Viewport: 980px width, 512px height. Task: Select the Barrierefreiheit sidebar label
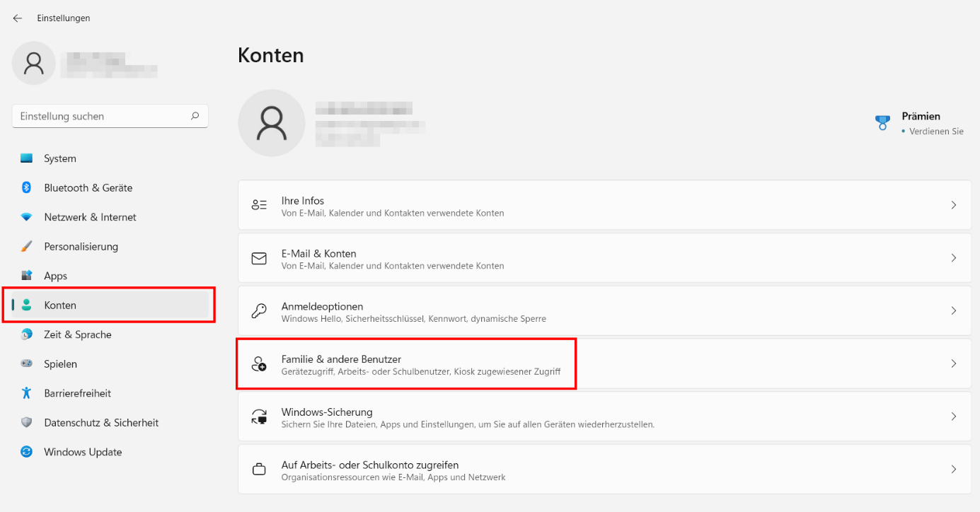click(78, 393)
